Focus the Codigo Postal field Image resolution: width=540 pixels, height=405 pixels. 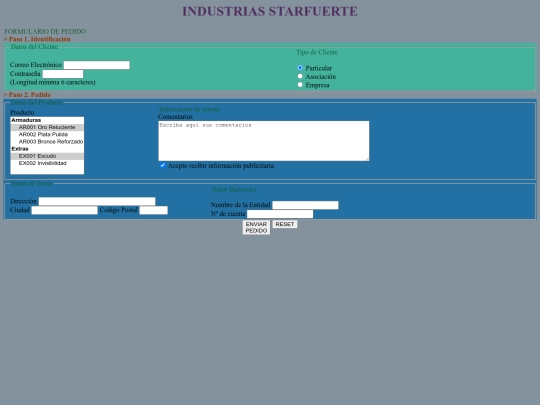click(x=154, y=210)
